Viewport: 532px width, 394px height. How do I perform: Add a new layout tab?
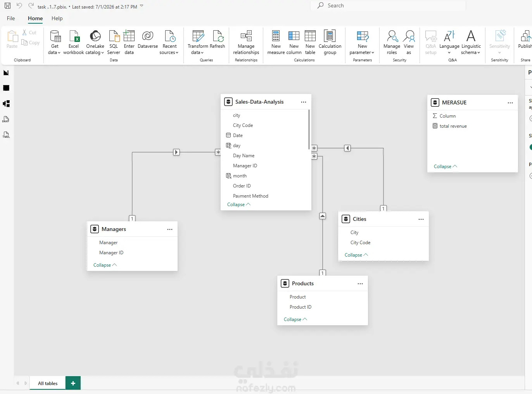[x=73, y=383]
